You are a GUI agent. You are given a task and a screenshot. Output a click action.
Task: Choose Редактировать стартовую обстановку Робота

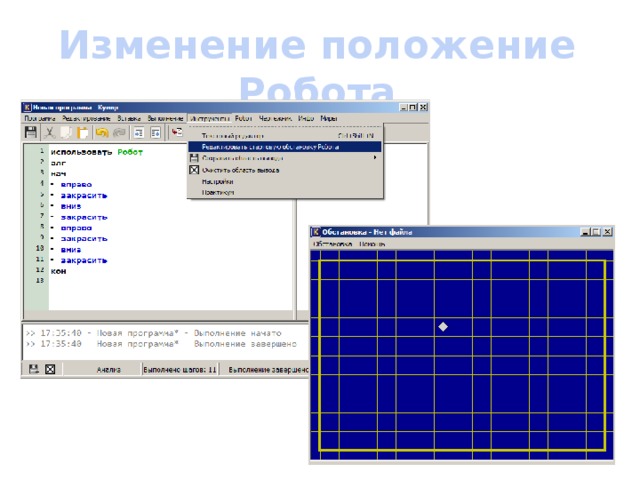tap(284, 147)
